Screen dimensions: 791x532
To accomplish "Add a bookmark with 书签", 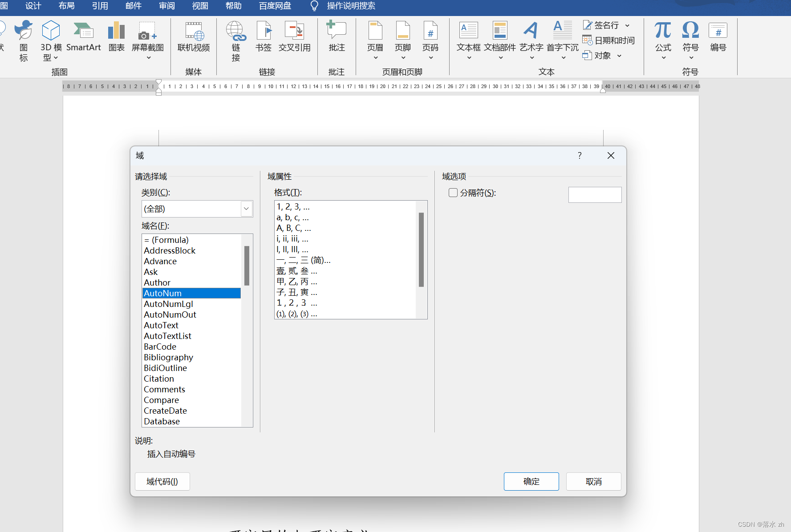I will coord(264,37).
